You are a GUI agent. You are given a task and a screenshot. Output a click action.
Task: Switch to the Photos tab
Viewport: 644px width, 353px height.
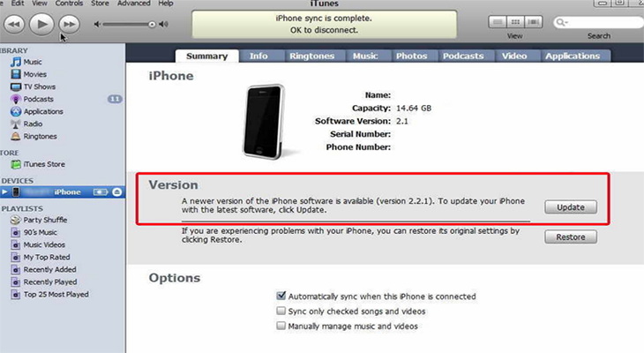(411, 56)
